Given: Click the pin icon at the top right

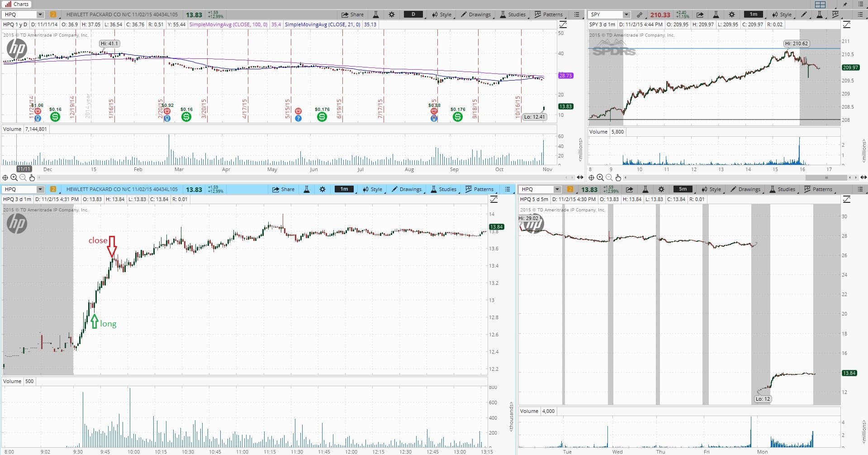Looking at the screenshot, I should [x=845, y=5].
